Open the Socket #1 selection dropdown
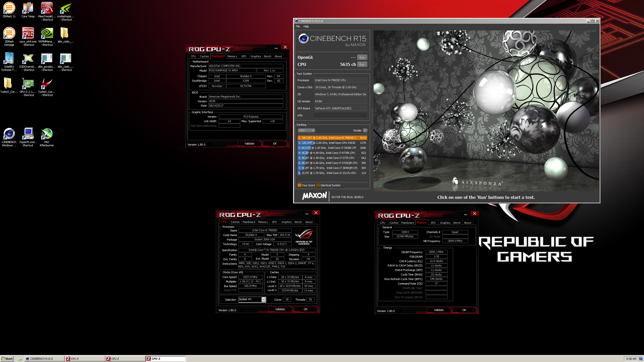This screenshot has height=362, width=644. [252, 299]
